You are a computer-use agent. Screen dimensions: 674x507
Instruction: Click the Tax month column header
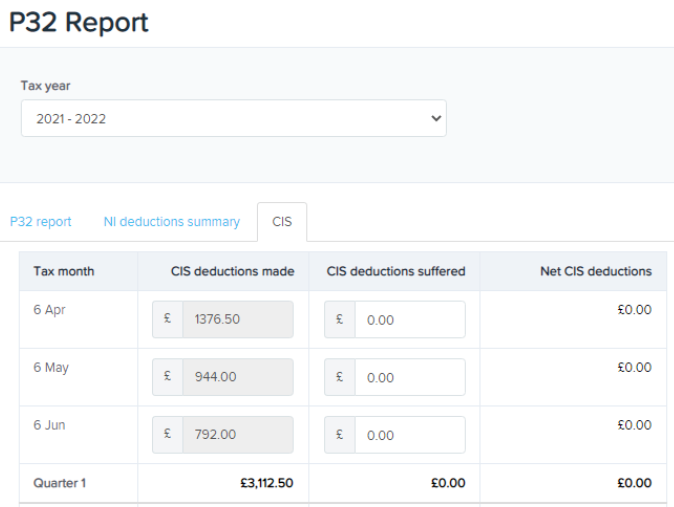click(x=64, y=271)
